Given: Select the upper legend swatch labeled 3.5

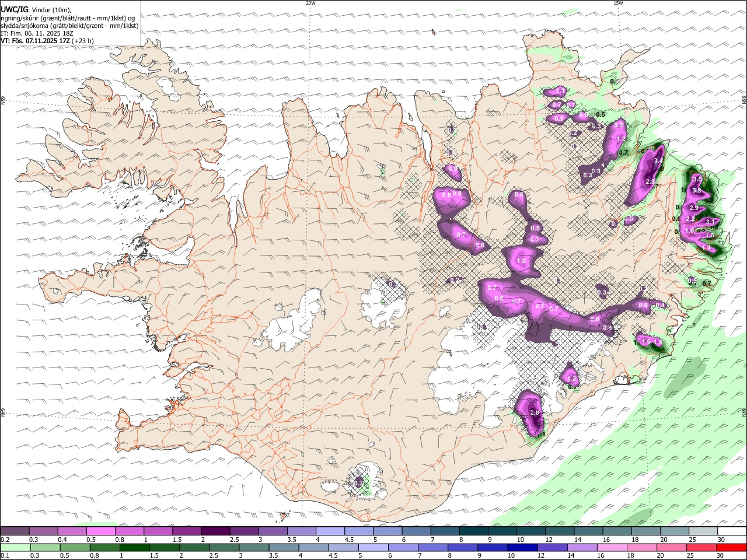Looking at the screenshot, I should pos(301,531).
